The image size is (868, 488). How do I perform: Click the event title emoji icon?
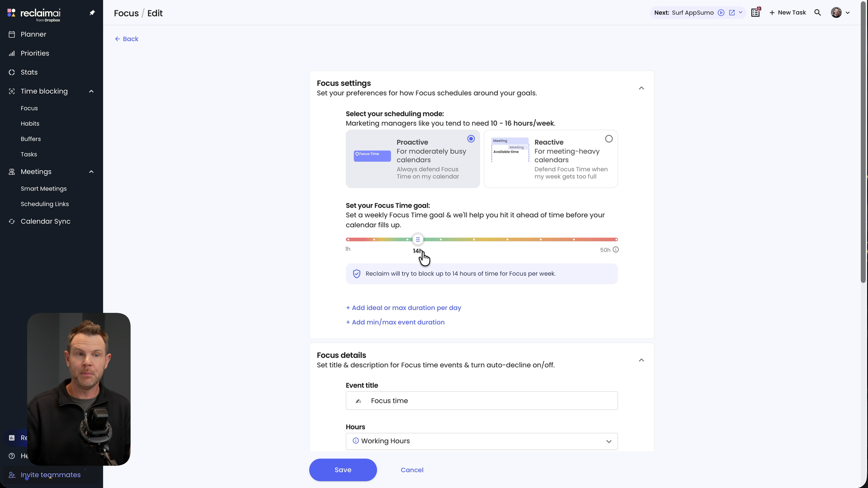(358, 401)
